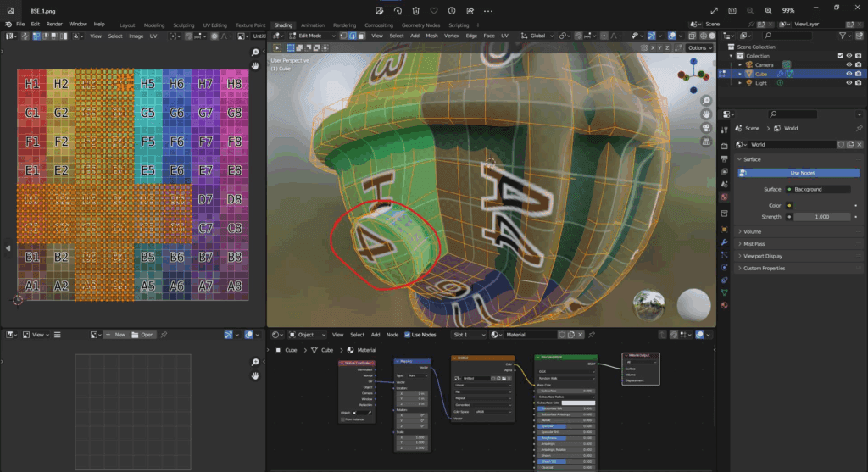Click the 3D viewport zoom magnifier icon
Image resolution: width=868 pixels, height=472 pixels.
coord(706,101)
